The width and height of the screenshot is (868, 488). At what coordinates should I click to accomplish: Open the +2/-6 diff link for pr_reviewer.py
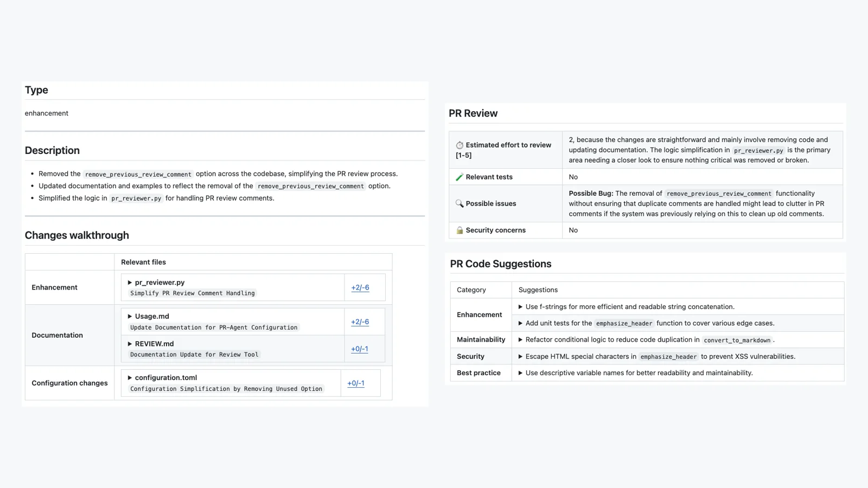(360, 287)
